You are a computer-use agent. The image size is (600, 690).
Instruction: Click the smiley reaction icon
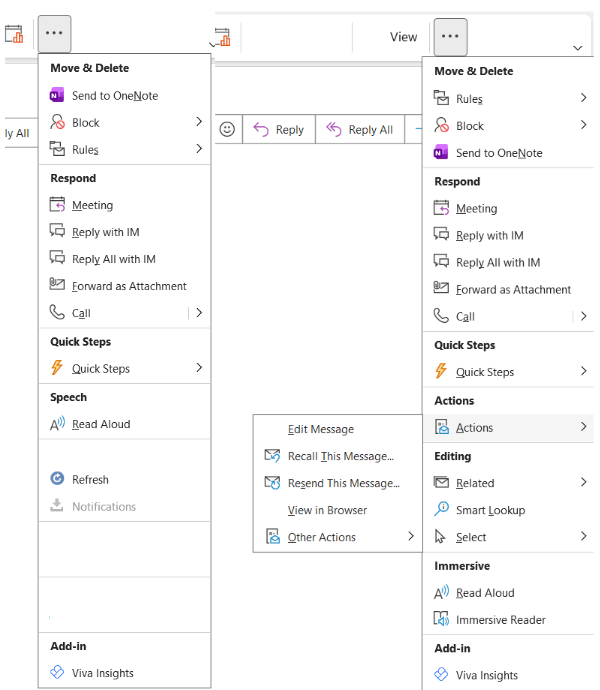pyautogui.click(x=227, y=129)
